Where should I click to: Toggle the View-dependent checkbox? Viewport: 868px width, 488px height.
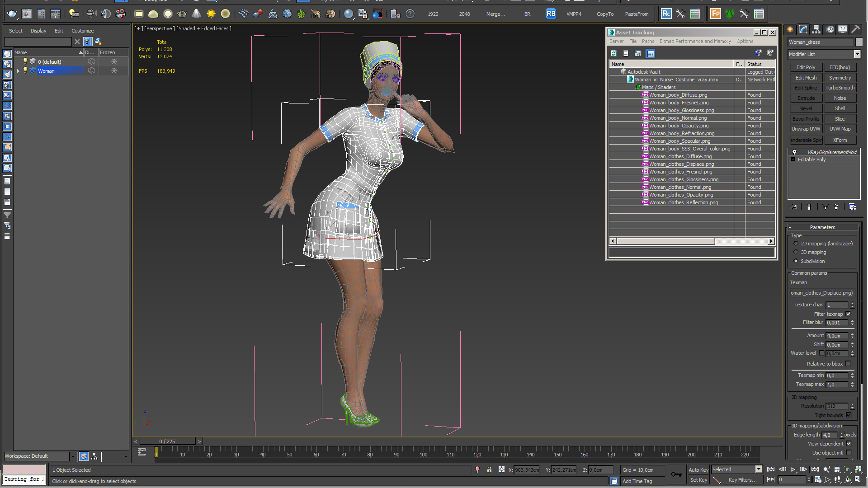848,444
